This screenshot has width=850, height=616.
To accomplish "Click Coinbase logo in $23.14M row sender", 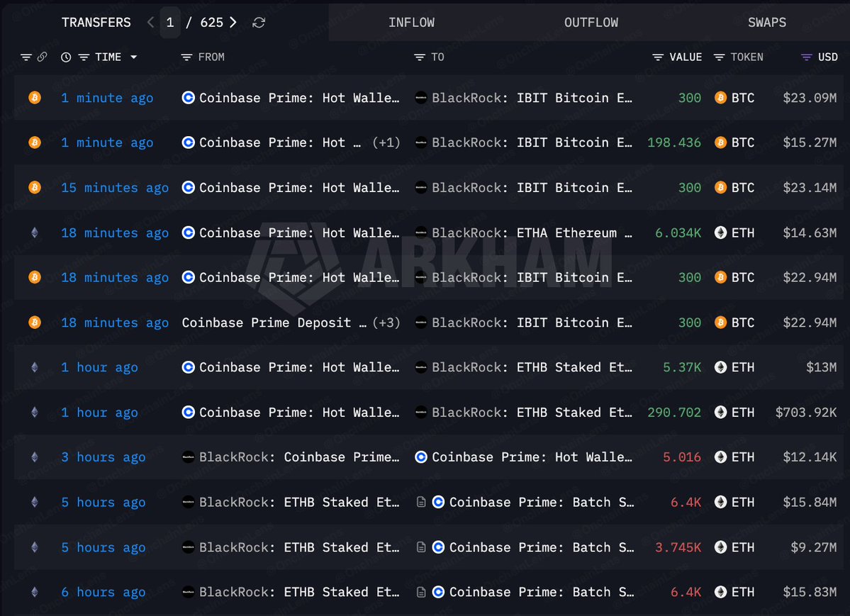I will (x=188, y=188).
